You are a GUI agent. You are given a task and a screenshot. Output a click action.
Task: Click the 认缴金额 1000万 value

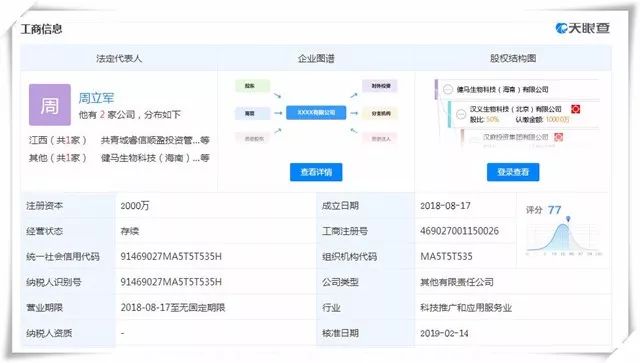(x=557, y=119)
